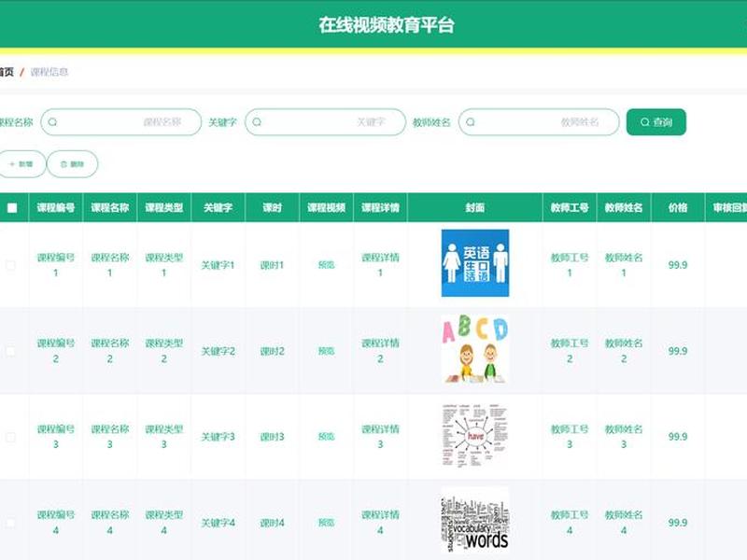747x560 pixels.
Task: Click the 关键字2 cell
Action: (x=218, y=352)
